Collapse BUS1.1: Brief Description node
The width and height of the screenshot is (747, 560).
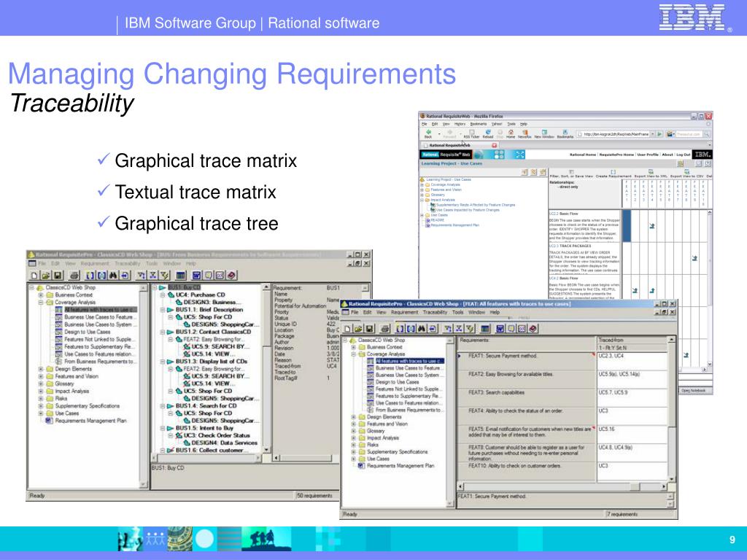pos(163,310)
